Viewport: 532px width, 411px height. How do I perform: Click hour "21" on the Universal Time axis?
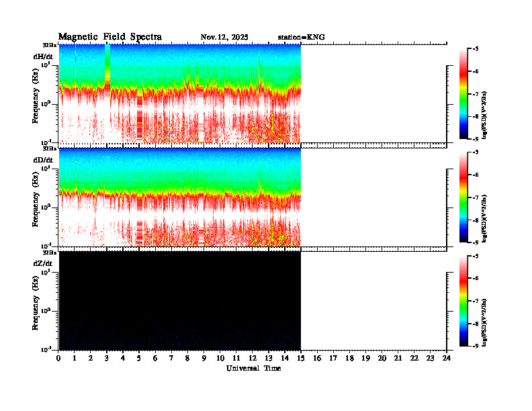398,359
